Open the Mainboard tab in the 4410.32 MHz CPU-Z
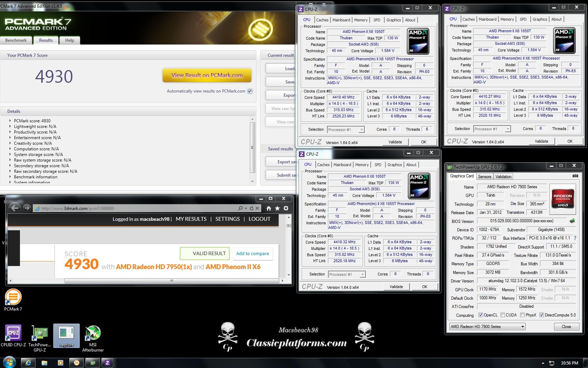Screen dimensions: 588x368 point(342,165)
